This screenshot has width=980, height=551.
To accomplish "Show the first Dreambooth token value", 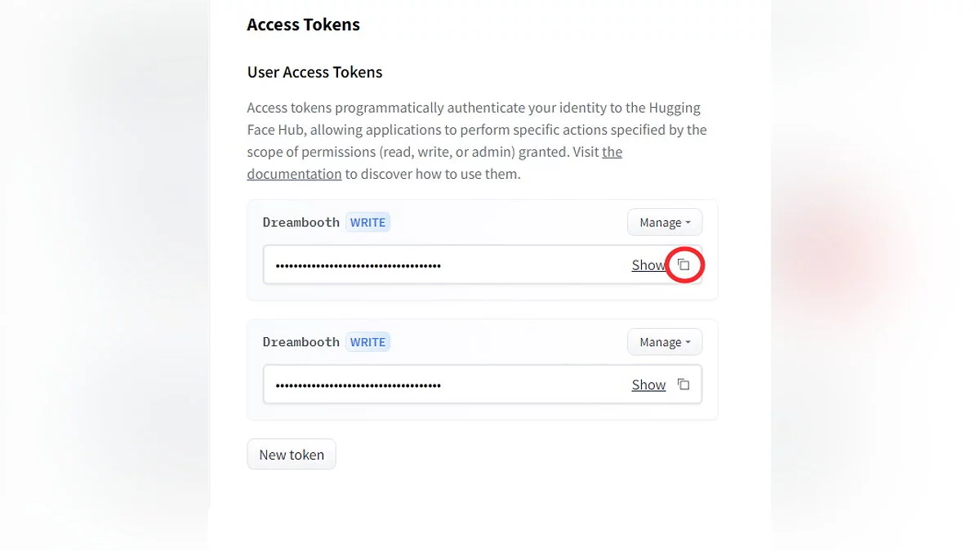I will click(648, 265).
